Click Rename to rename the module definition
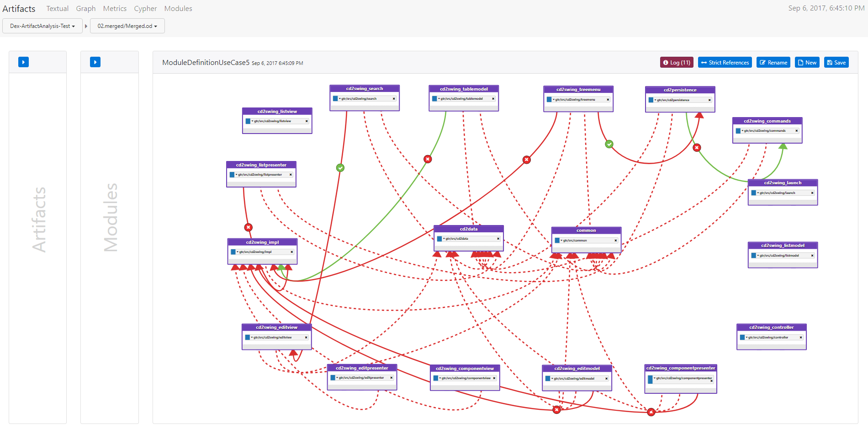Viewport: 868px width, 429px height. pos(773,63)
